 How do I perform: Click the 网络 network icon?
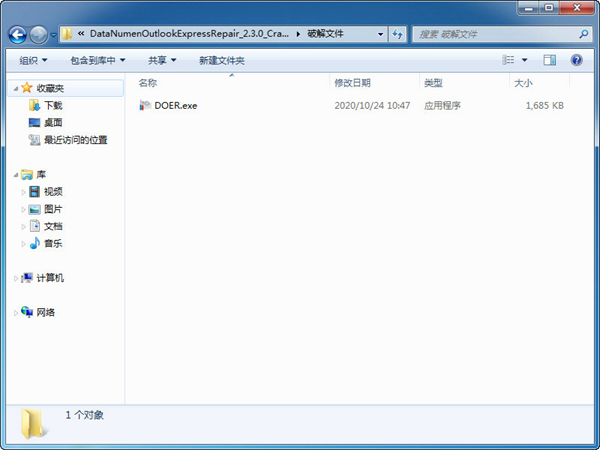pos(27,312)
